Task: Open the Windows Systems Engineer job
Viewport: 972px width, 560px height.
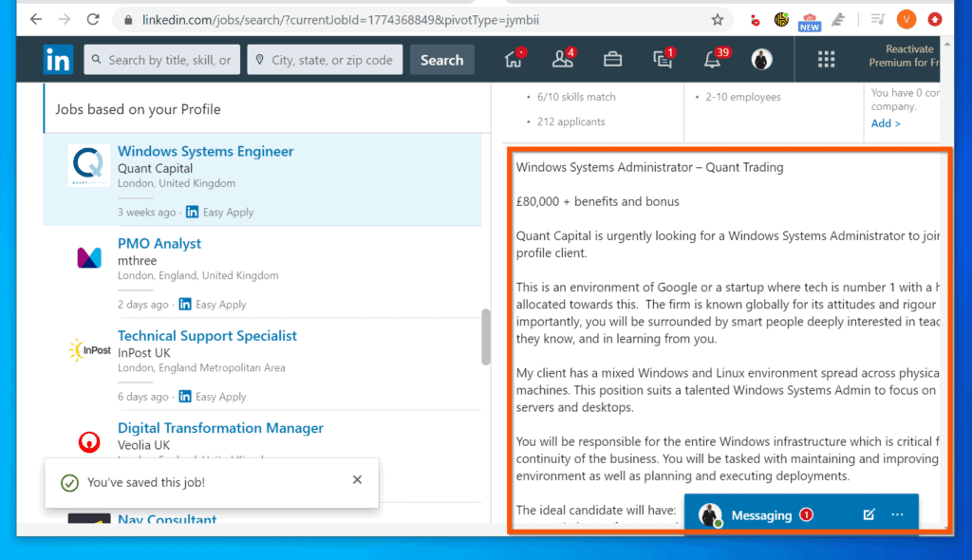Action: click(x=205, y=151)
